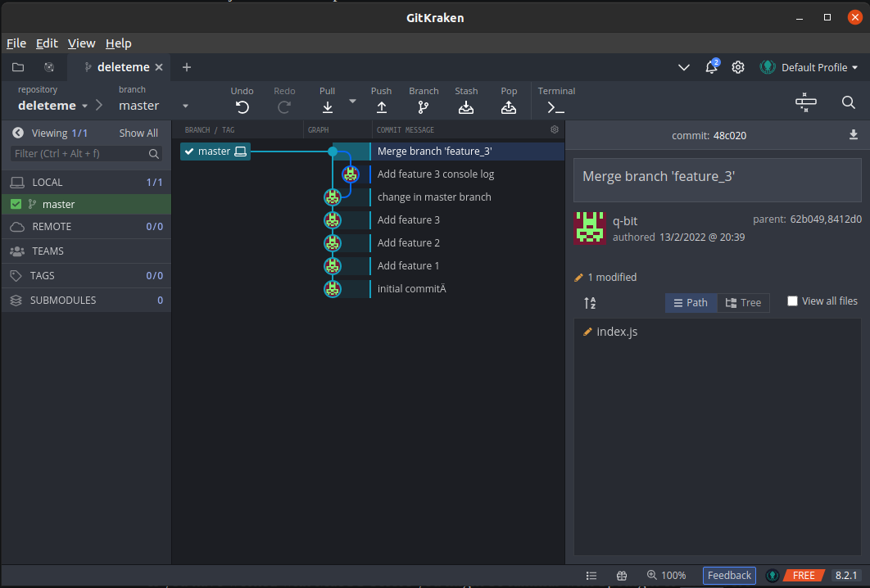Image resolution: width=870 pixels, height=588 pixels.
Task: Expand the TEAMS section
Action: (87, 251)
